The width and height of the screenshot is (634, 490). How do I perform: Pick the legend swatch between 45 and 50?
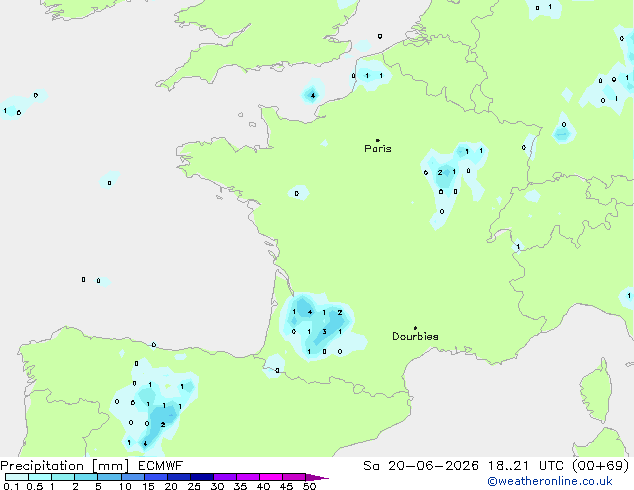tap(294, 477)
